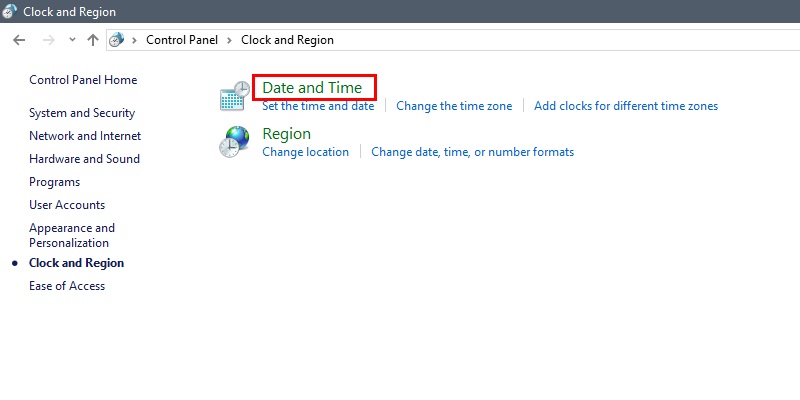Choose Change the time zone
Screen dimensions: 800x400
[454, 106]
